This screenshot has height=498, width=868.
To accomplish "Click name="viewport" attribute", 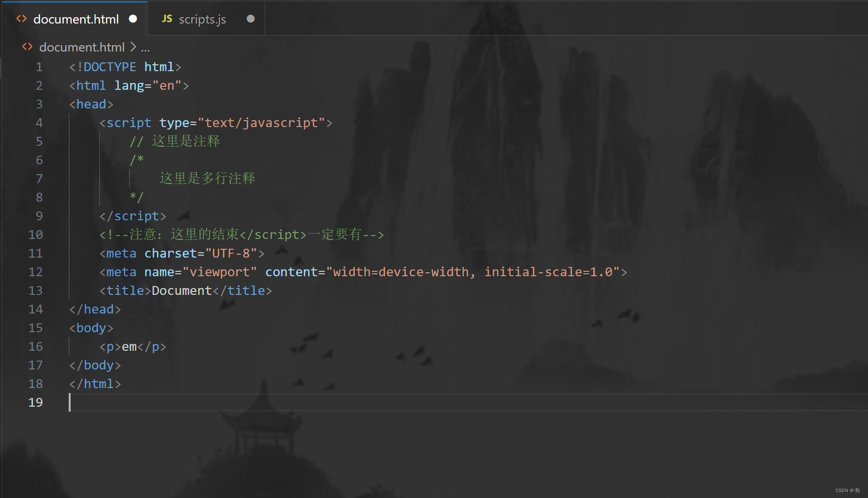I will [201, 272].
